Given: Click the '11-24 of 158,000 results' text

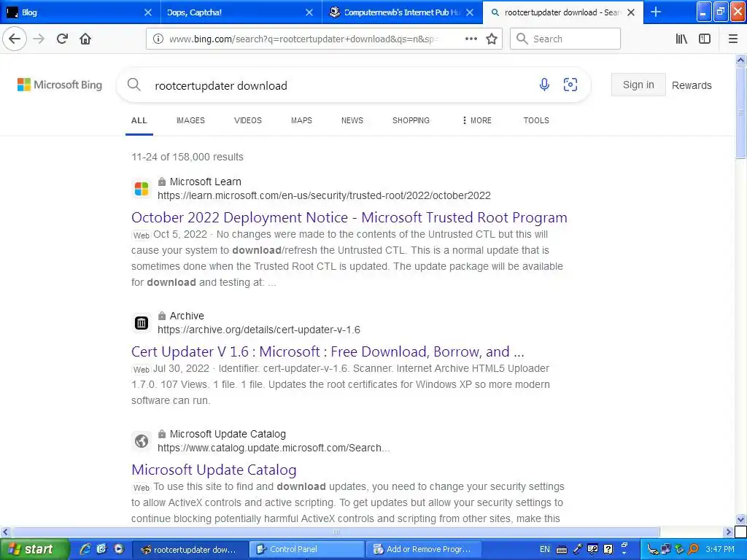Looking at the screenshot, I should pyautogui.click(x=187, y=157).
